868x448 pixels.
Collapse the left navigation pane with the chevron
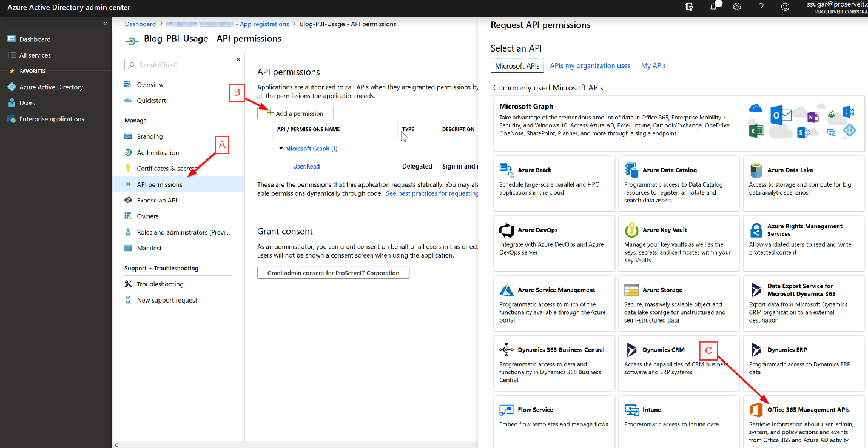click(104, 24)
